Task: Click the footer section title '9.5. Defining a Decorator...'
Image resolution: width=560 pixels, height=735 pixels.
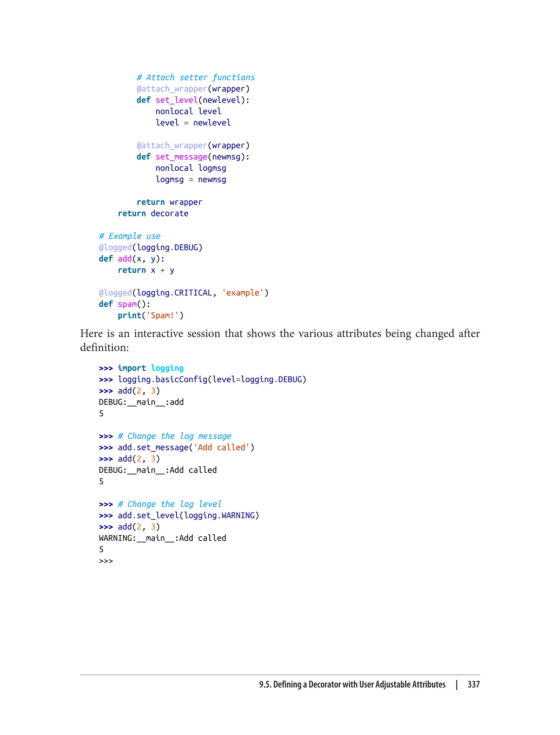Action: [352, 684]
